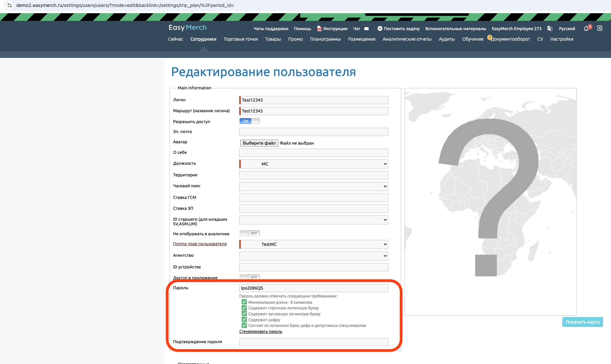Click the logout icon
This screenshot has height=364, width=611.
[x=599, y=28]
